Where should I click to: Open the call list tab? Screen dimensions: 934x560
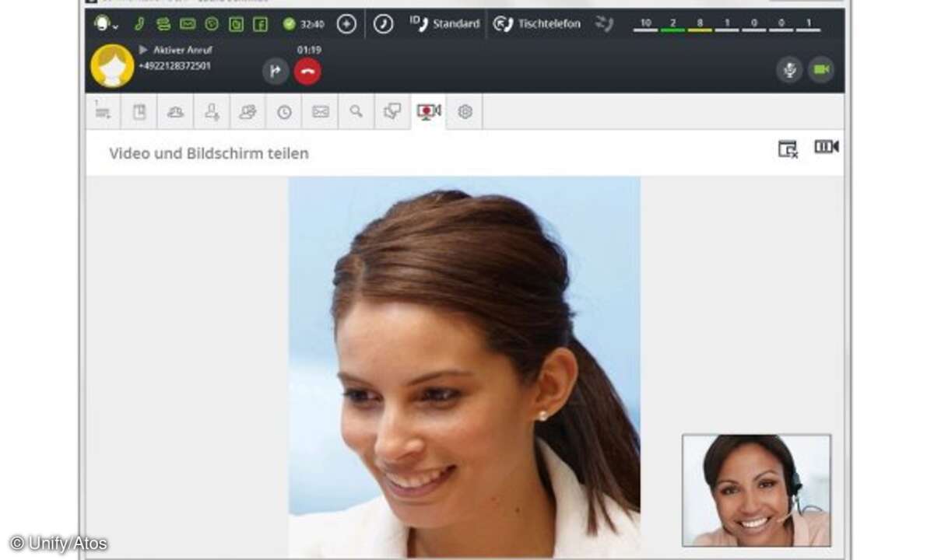tap(103, 112)
